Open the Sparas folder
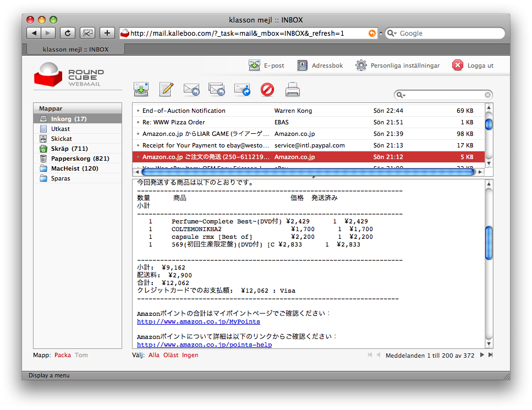Image resolution: width=532 pixels, height=410 pixels. tap(78, 178)
